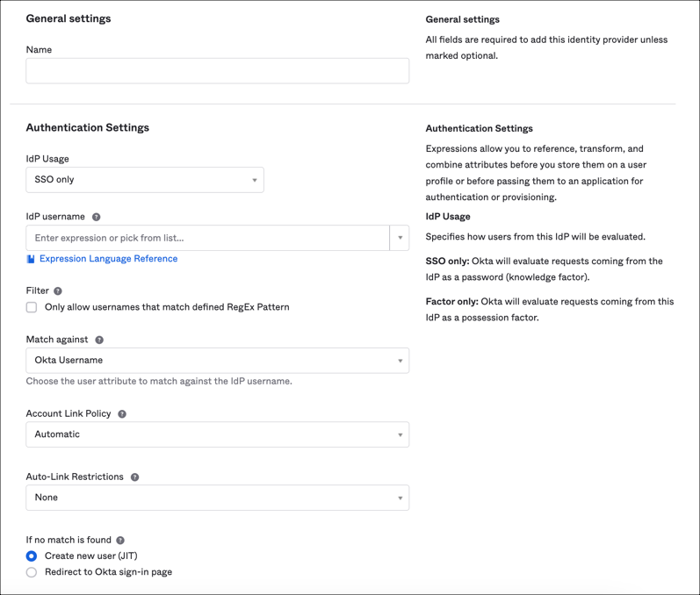Viewport: 700px width, 595px height.
Task: Click the Create new user (JIT) label
Action: [90, 556]
